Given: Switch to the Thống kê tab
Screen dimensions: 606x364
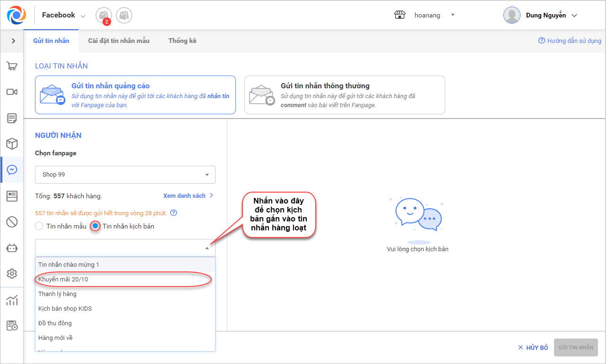Looking at the screenshot, I should [182, 41].
